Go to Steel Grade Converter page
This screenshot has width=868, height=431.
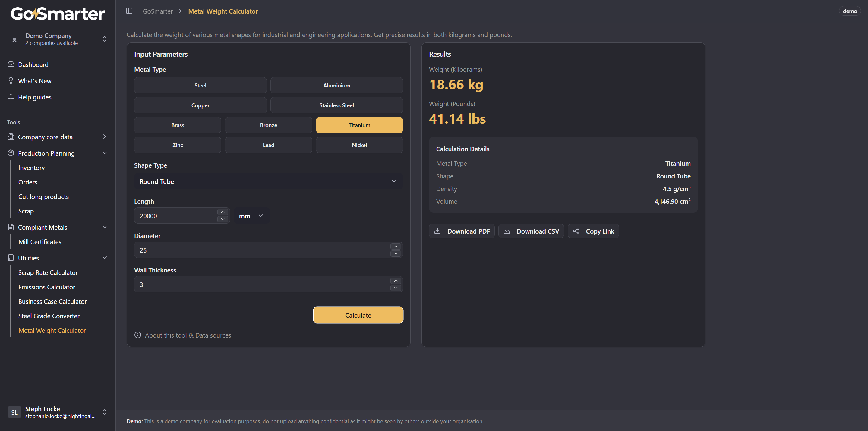point(49,316)
